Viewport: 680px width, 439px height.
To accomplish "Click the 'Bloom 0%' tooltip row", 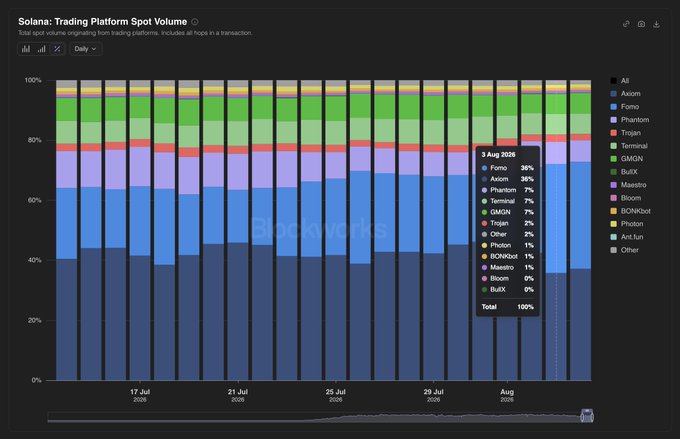I will [507, 278].
